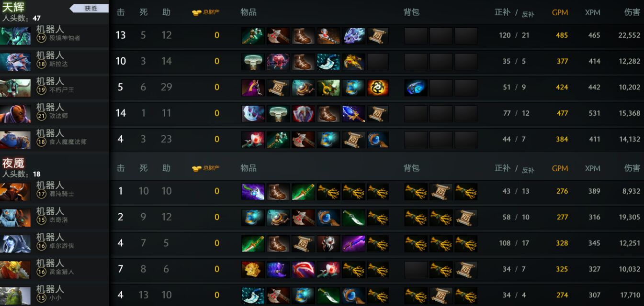Select Ogre Magi's Aether Lens item

point(378,139)
